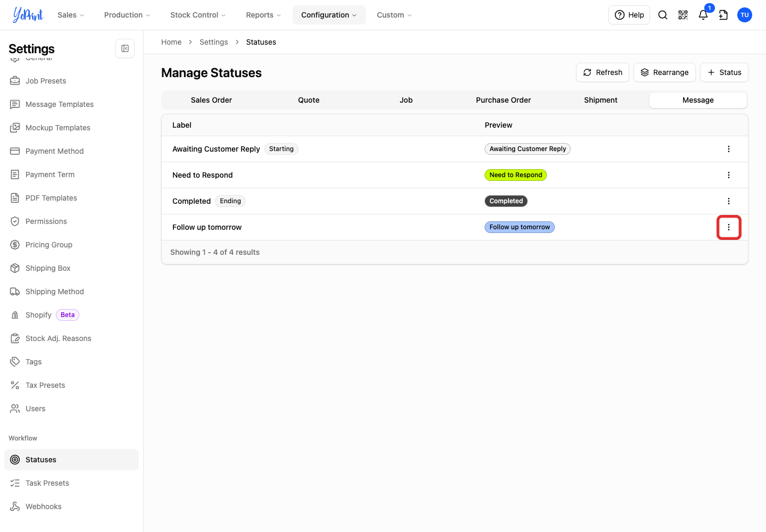Expand the Production menu
Image resolution: width=766 pixels, height=532 pixels.
point(127,15)
